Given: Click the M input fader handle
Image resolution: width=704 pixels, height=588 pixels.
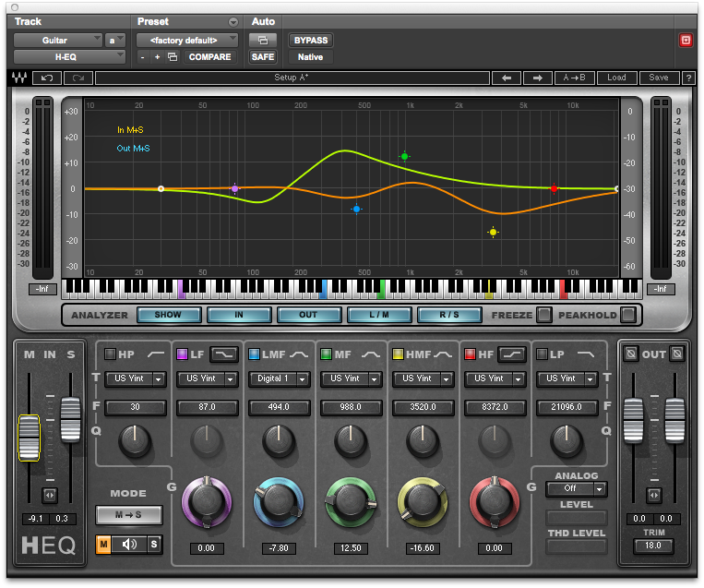Looking at the screenshot, I should (30, 438).
